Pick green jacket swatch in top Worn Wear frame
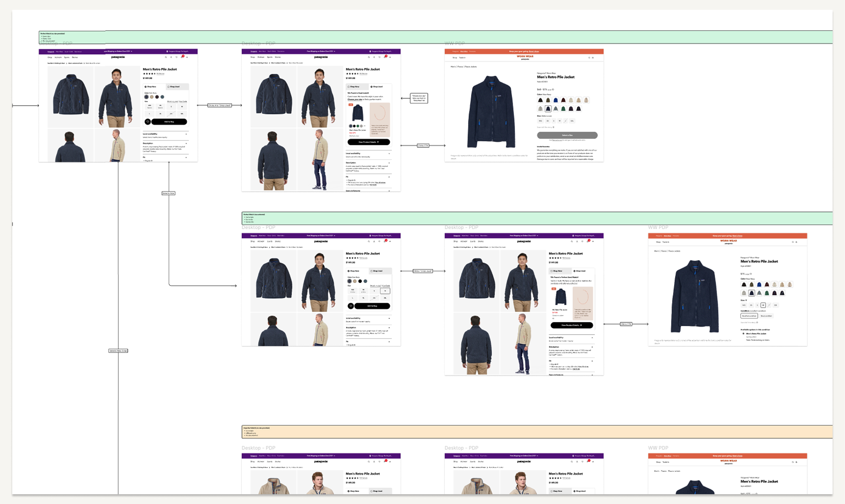845x504 pixels. 563,109
